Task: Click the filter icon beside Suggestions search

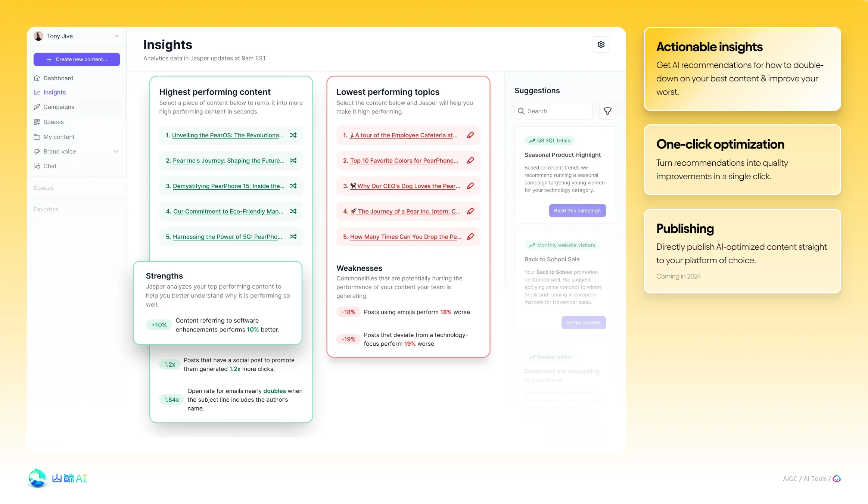Action: [x=608, y=111]
